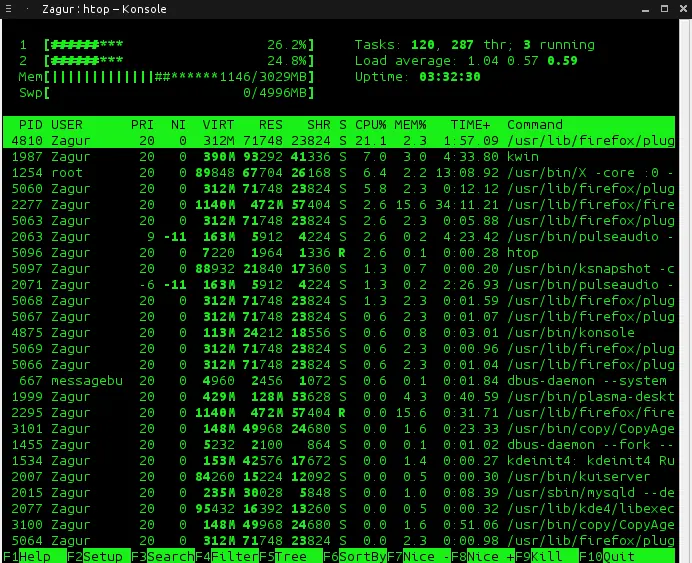Sort by RES column header

(x=271, y=125)
